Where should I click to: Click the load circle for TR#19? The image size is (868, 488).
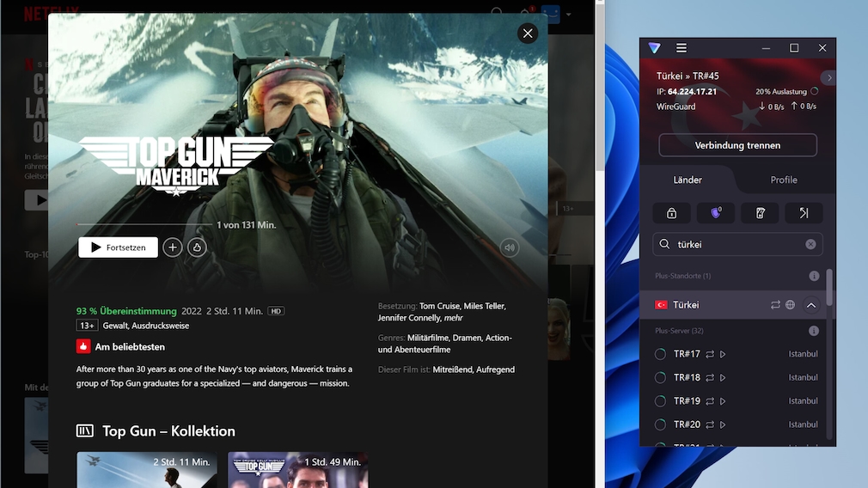660,401
